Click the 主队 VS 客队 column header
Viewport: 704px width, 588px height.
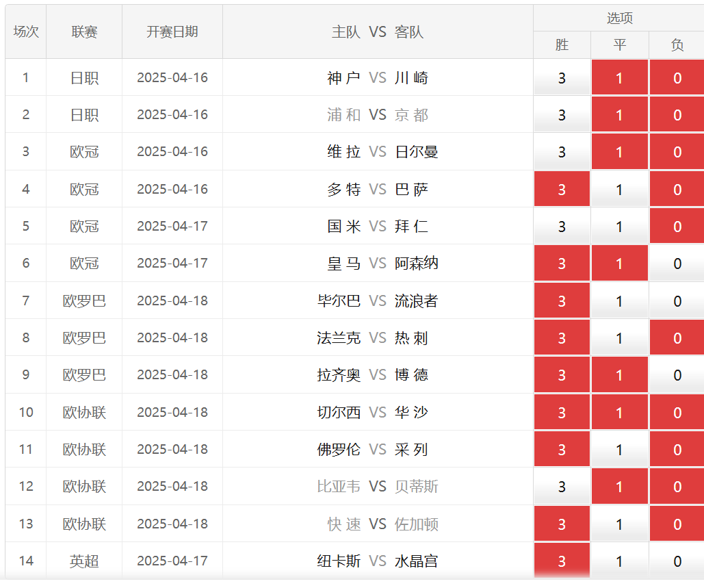coord(378,31)
